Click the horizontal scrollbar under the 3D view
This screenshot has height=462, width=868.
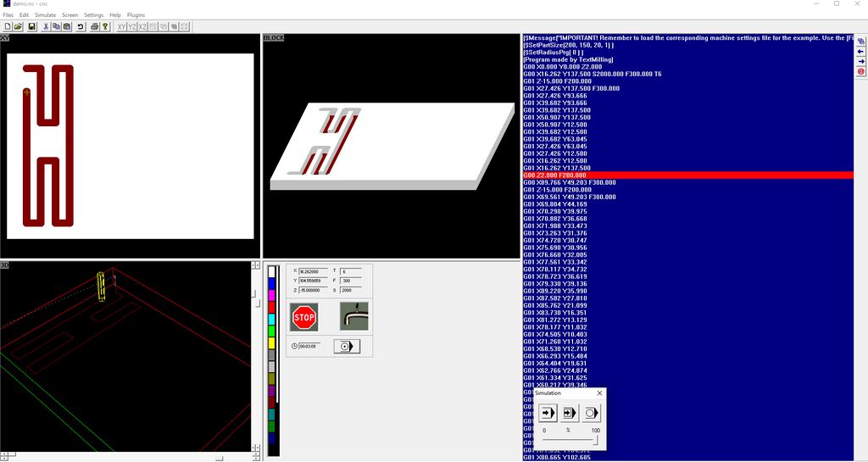130,458
